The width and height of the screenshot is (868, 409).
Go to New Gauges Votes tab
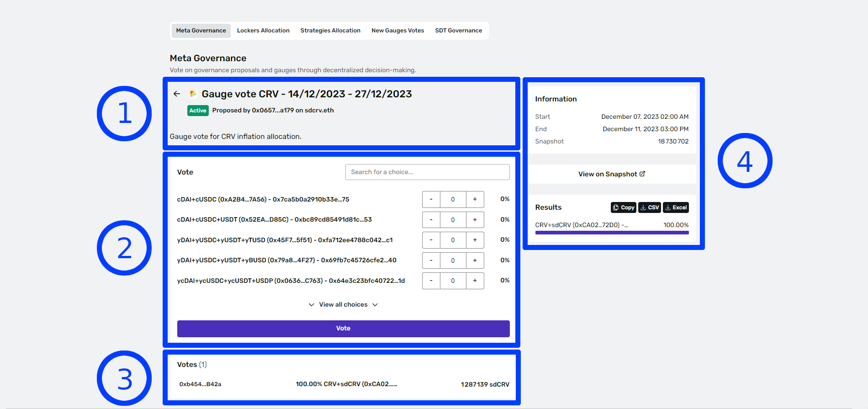click(x=397, y=31)
